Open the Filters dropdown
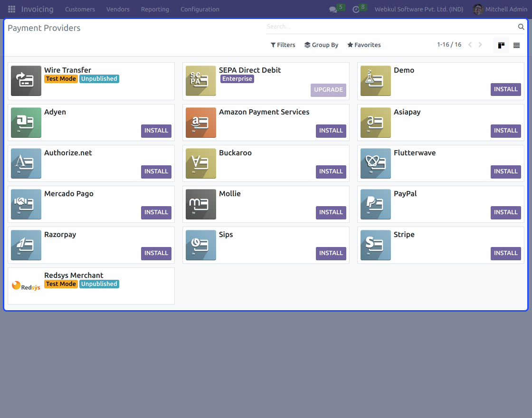Viewport: 532px width, 418px height. (x=283, y=45)
